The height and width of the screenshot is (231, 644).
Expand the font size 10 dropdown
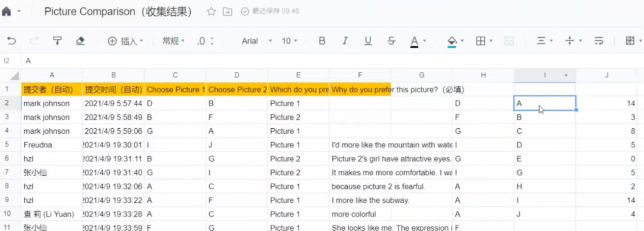pos(290,41)
